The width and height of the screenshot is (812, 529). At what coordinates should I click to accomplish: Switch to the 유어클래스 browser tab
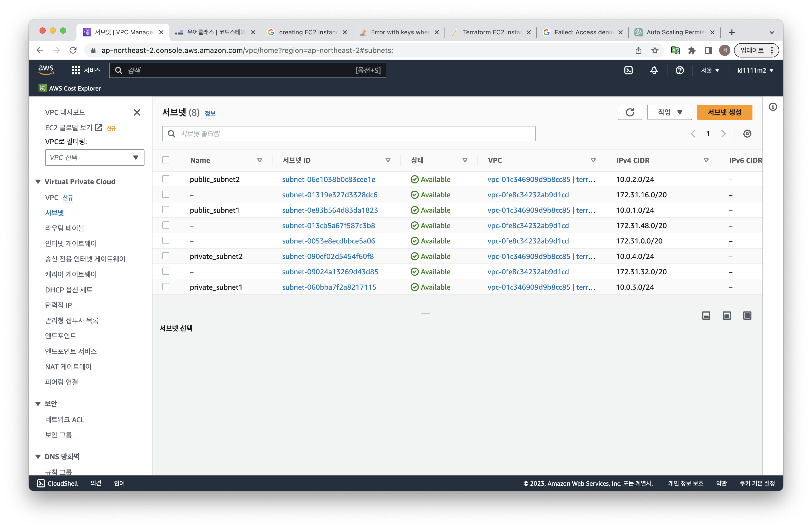pyautogui.click(x=215, y=32)
